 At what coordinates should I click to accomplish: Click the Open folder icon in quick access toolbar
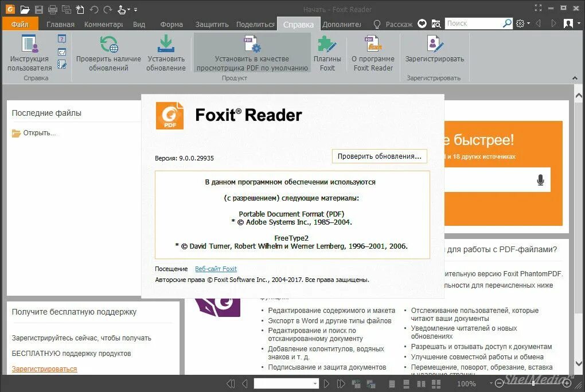[x=25, y=9]
